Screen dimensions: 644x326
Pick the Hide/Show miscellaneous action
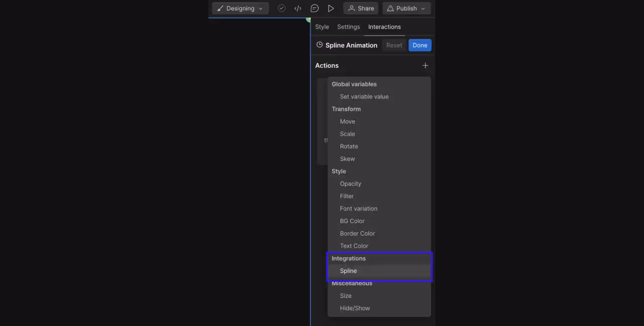coord(355,308)
